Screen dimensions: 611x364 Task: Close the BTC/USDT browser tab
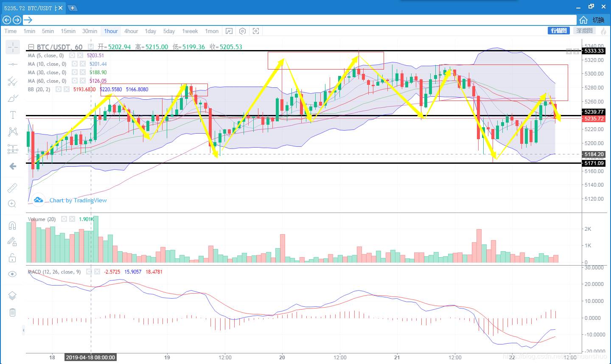[60, 8]
